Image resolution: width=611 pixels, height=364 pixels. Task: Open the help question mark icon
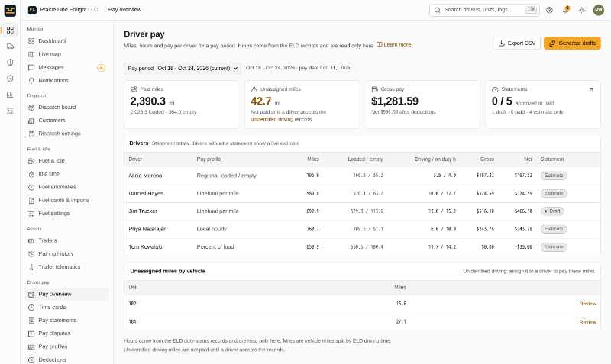549,10
